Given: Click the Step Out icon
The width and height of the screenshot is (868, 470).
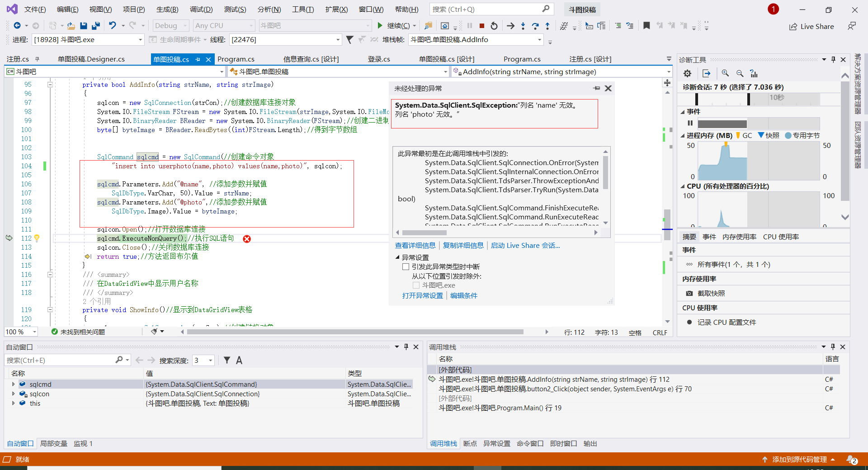Looking at the screenshot, I should coord(547,26).
